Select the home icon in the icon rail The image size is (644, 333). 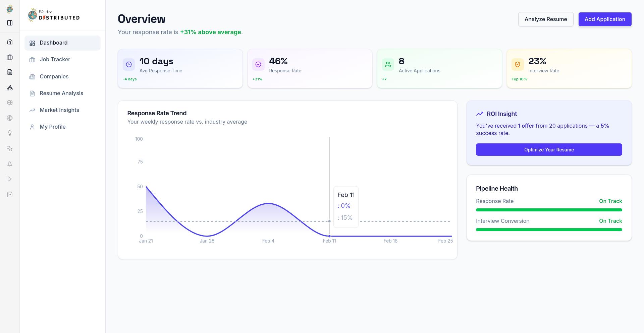click(10, 42)
